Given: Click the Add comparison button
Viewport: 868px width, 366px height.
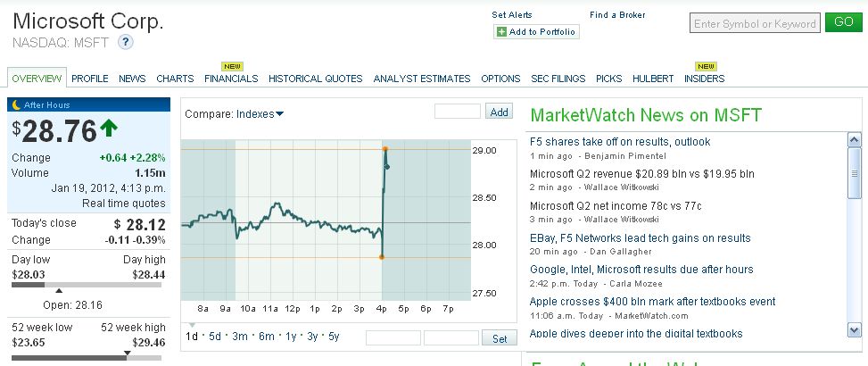Looking at the screenshot, I should [x=499, y=112].
